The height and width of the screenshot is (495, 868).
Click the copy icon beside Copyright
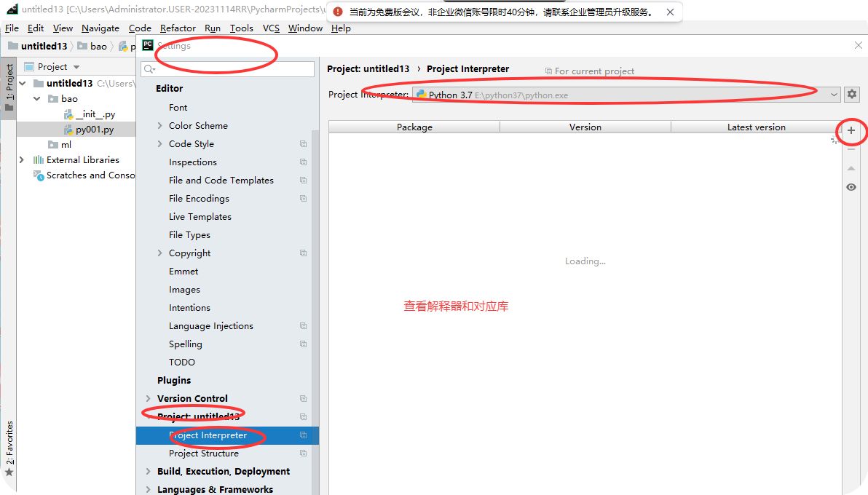(x=304, y=253)
